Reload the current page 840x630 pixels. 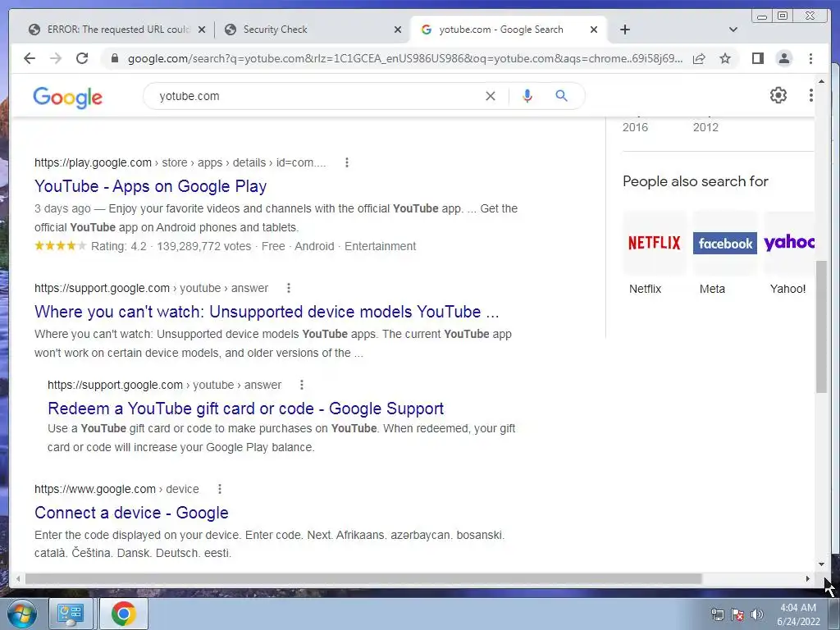[82, 58]
